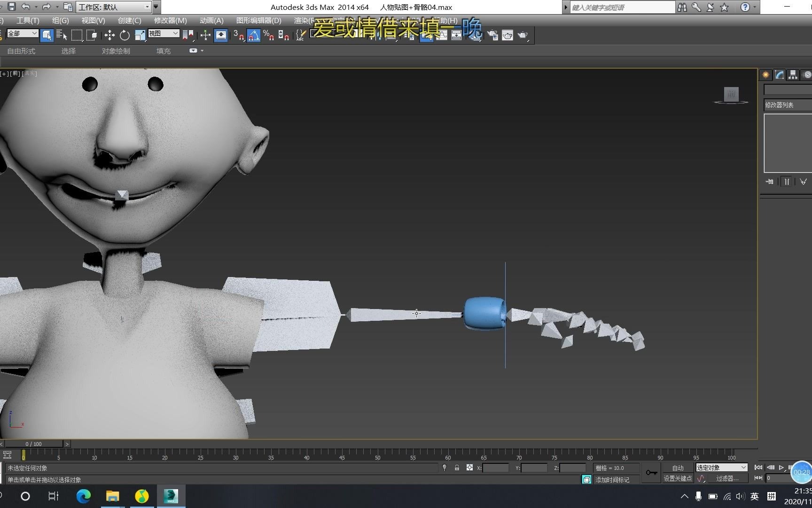Open the Rendered Frame Window icon
Image resolution: width=812 pixels, height=508 pixels.
pyautogui.click(x=507, y=35)
